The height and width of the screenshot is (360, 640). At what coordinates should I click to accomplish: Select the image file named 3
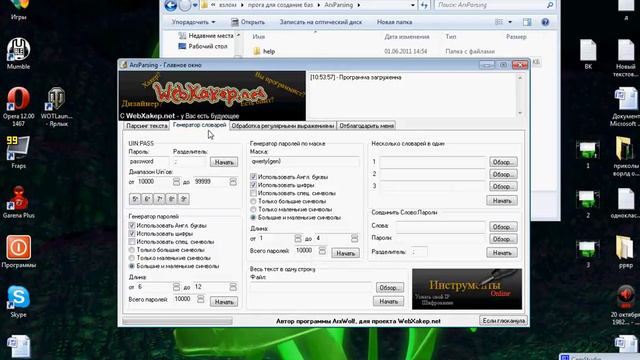point(588,253)
